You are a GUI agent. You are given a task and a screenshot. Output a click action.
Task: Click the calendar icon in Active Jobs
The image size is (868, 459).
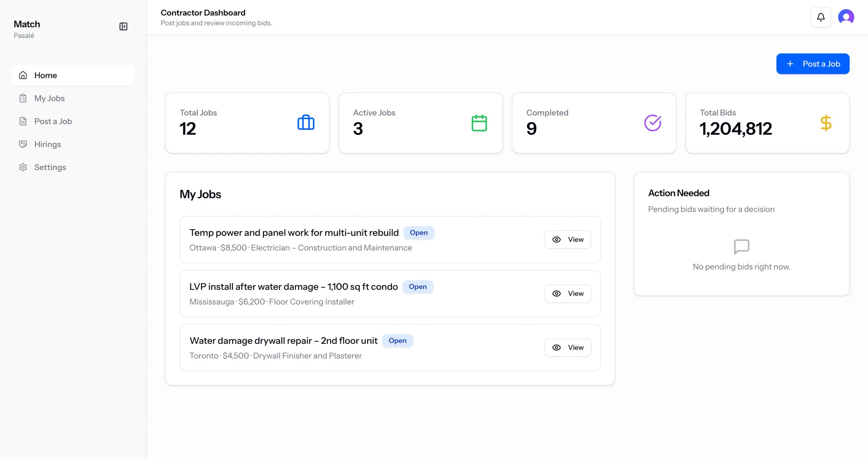pyautogui.click(x=479, y=123)
